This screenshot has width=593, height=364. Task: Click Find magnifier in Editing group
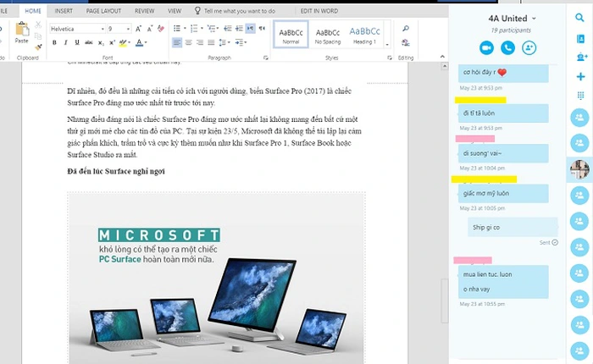[406, 29]
